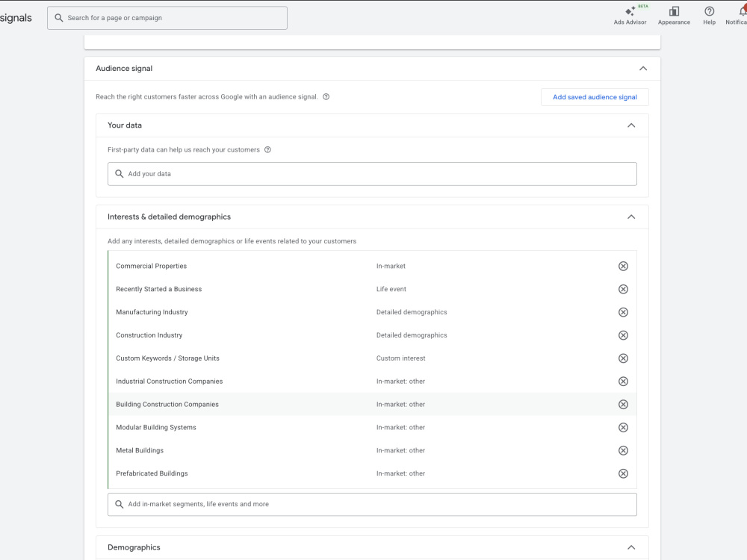
Task: Click help icon beside first-party data text
Action: pos(267,149)
